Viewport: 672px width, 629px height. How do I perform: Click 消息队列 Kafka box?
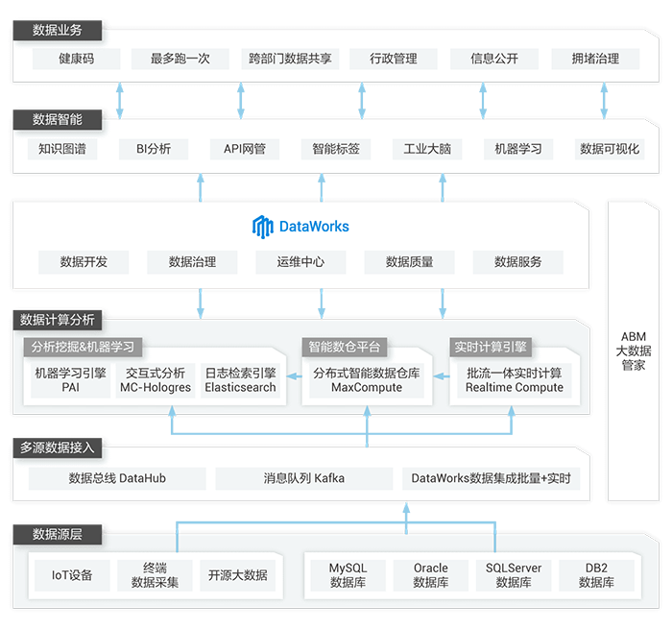tap(304, 478)
